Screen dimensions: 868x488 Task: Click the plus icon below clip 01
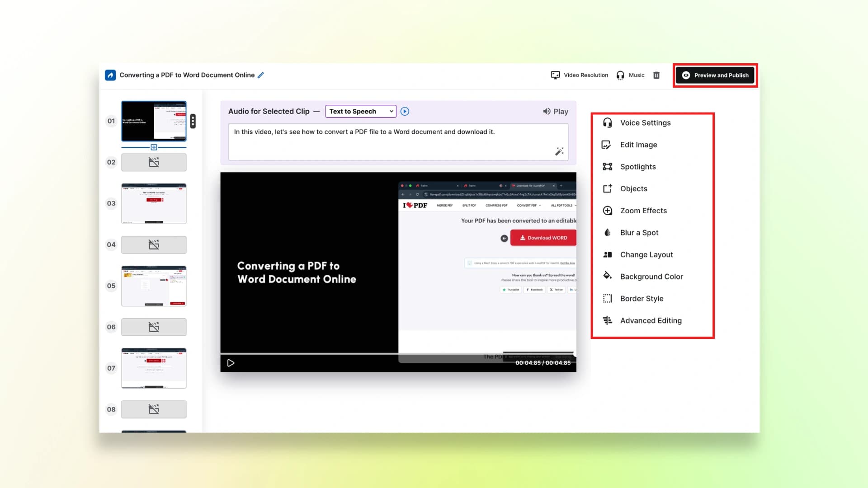pos(154,147)
